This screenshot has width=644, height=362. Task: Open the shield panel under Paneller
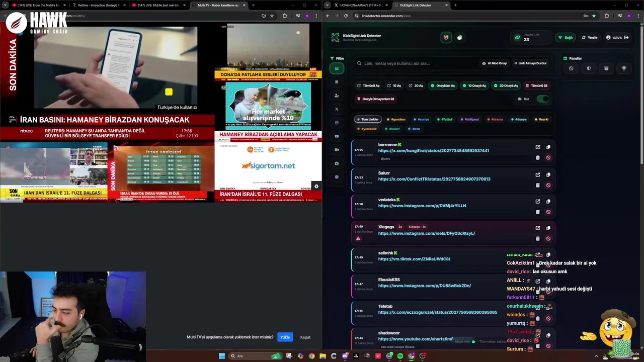pyautogui.click(x=589, y=68)
